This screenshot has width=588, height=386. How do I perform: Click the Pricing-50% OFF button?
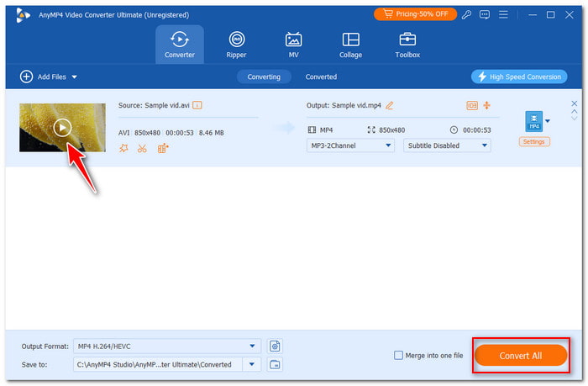[x=415, y=14]
